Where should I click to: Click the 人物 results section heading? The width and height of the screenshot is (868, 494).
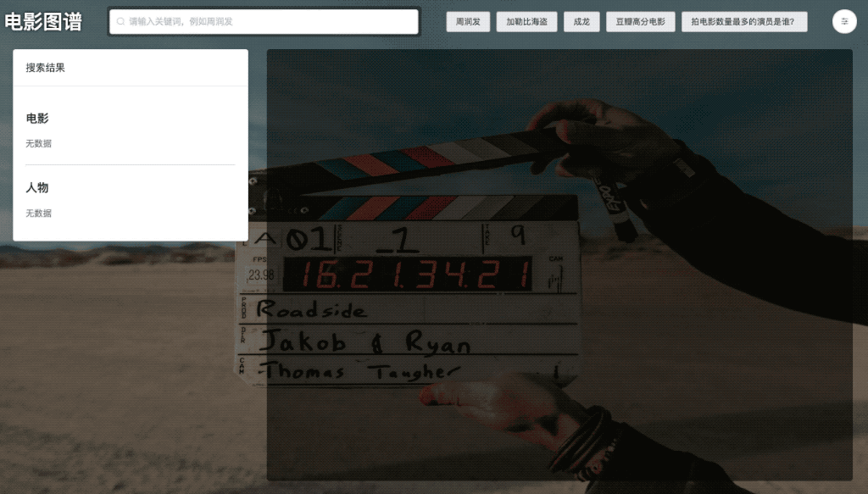37,187
